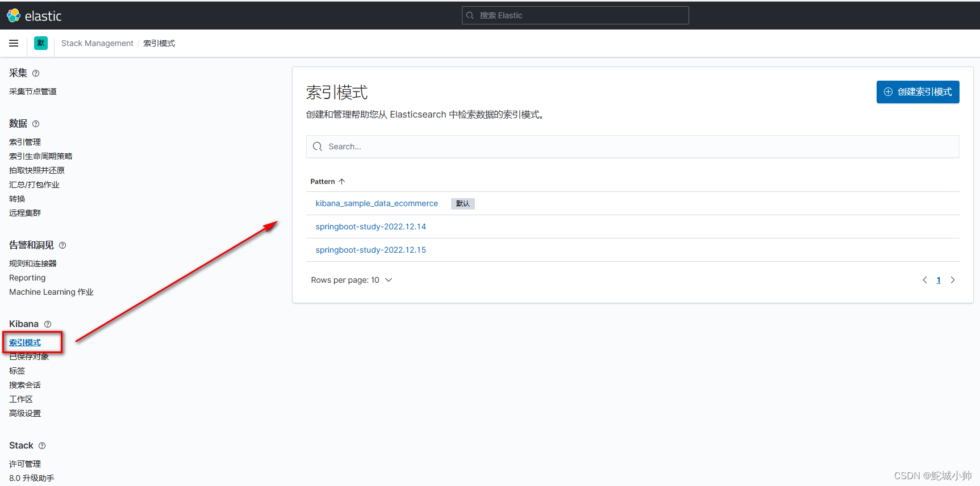
Task: Open 搜索会话 in sidebar
Action: click(25, 385)
